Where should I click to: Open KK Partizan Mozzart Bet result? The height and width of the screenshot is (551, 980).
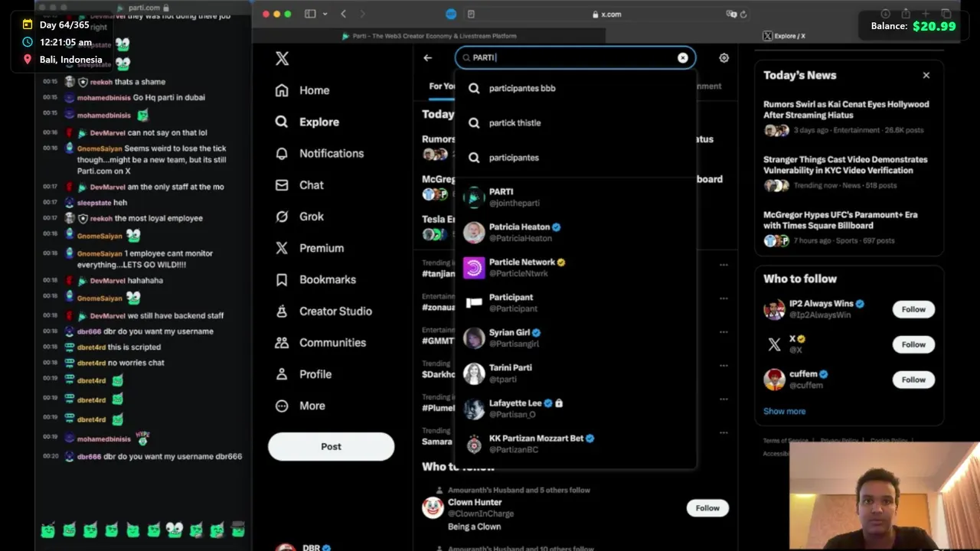(x=575, y=444)
